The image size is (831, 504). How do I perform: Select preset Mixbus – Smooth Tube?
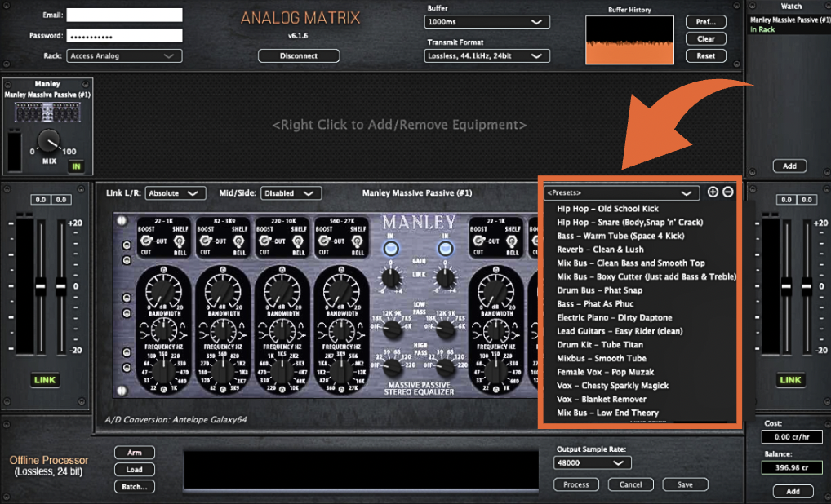click(x=602, y=358)
